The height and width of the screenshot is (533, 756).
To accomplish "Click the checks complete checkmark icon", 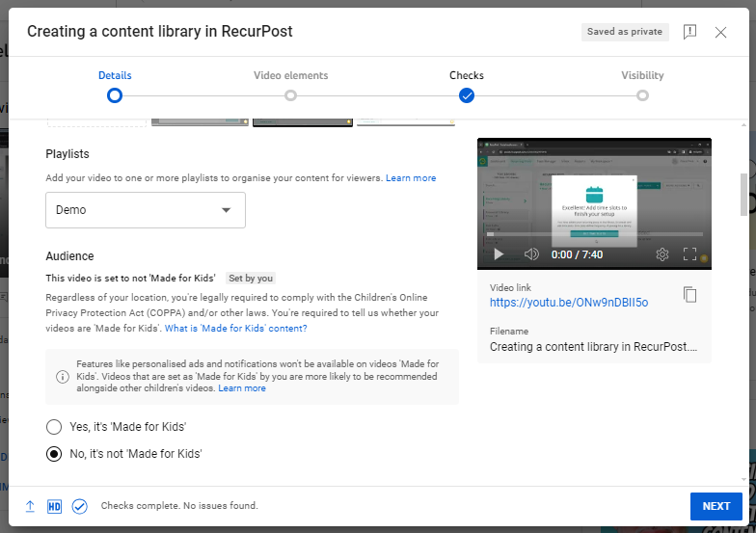I will click(x=79, y=506).
